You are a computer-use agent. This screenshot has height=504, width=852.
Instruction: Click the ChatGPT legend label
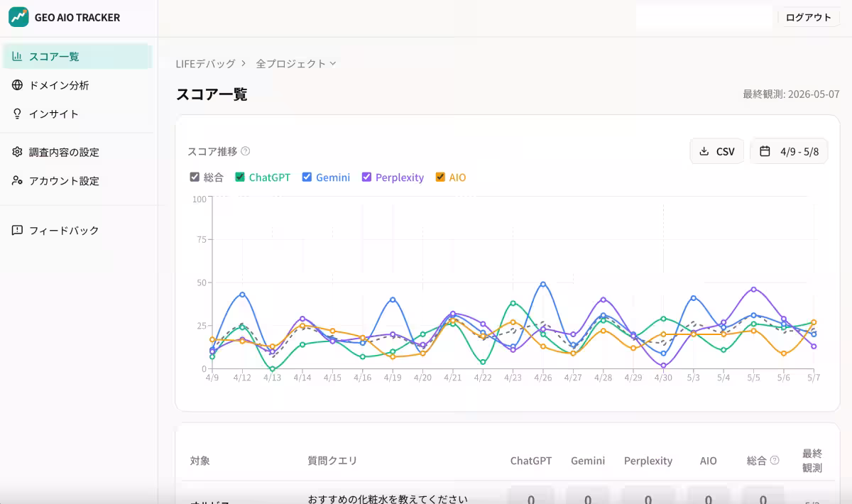pos(270,177)
